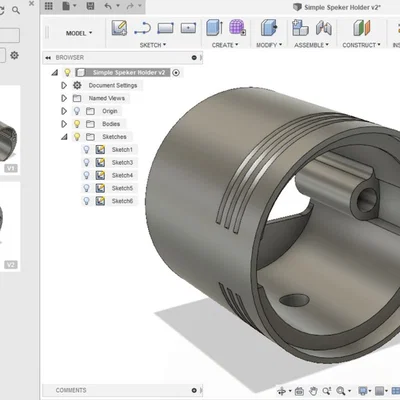Activate the Orbit navigation tool
400x400 pixels.
pos(282,391)
